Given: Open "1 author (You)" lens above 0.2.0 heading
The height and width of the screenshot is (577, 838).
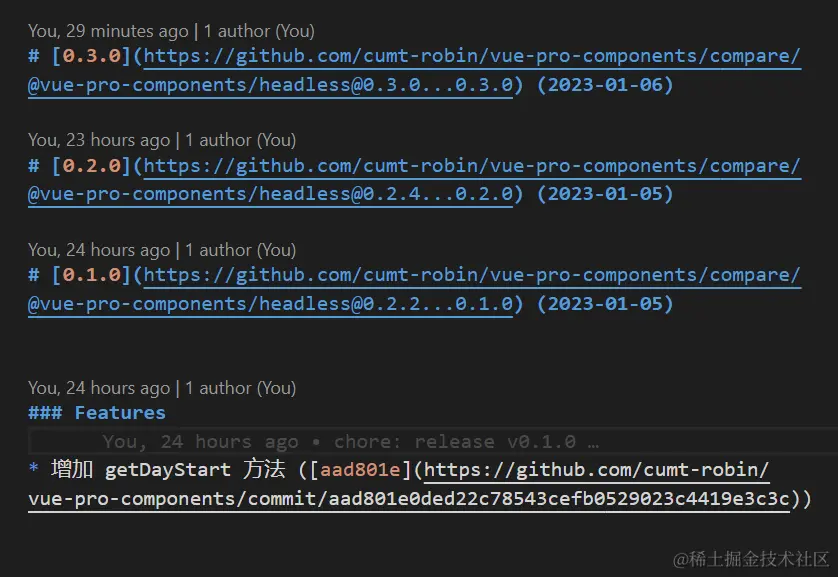Looking at the screenshot, I should 240,140.
